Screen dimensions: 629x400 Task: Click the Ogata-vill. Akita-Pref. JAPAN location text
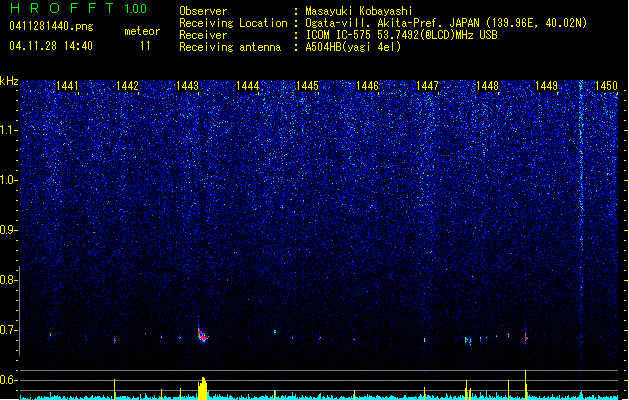pyautogui.click(x=446, y=23)
